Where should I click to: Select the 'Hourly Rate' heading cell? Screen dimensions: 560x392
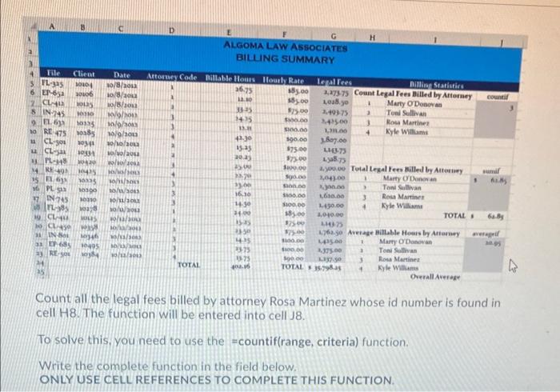[x=283, y=80]
